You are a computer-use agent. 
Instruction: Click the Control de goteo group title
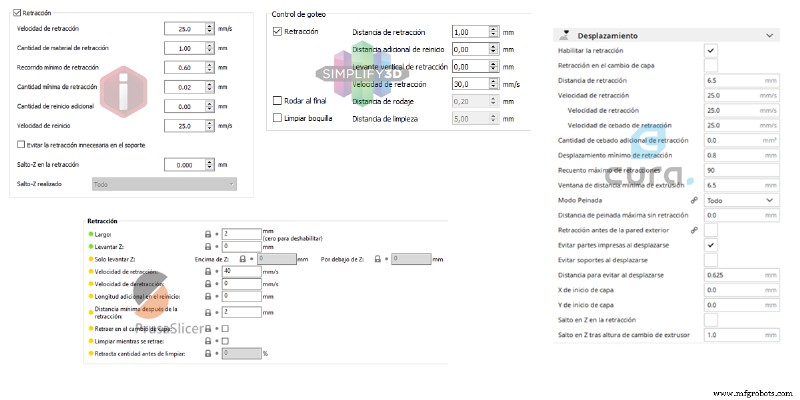298,14
